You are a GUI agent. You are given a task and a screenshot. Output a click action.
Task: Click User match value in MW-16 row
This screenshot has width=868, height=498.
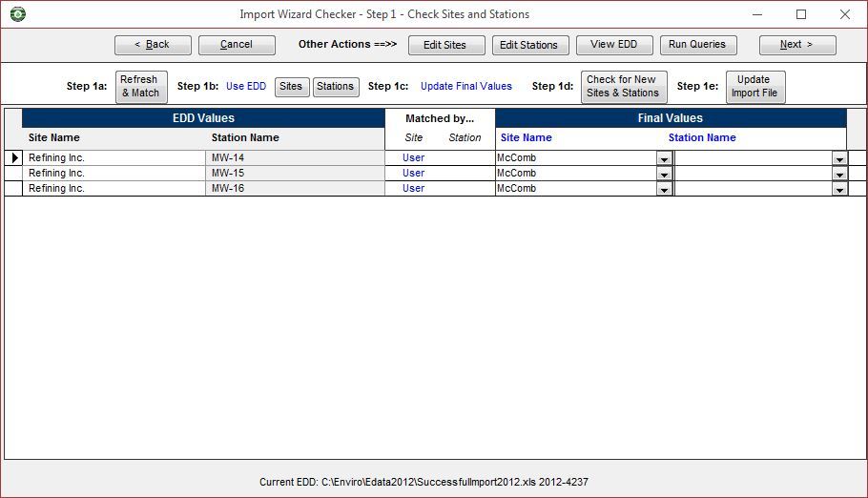pos(414,188)
